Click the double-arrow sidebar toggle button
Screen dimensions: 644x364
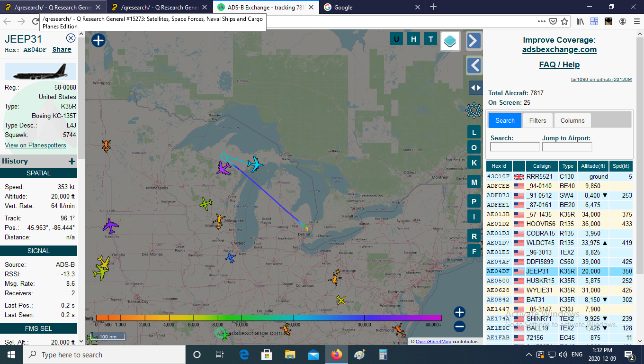(x=475, y=88)
